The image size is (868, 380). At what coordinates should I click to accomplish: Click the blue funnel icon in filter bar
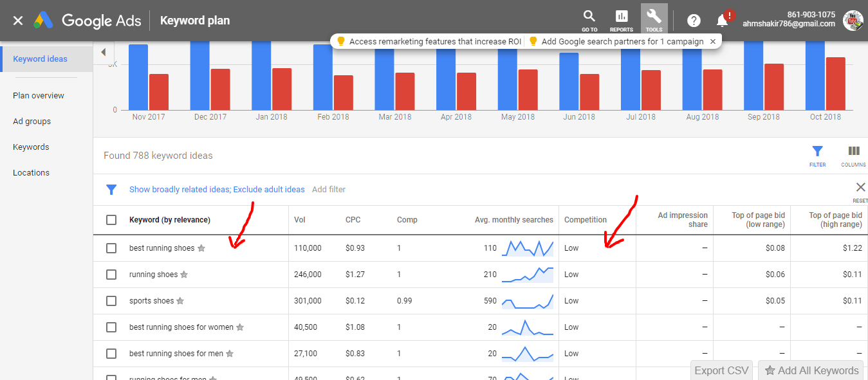click(111, 190)
